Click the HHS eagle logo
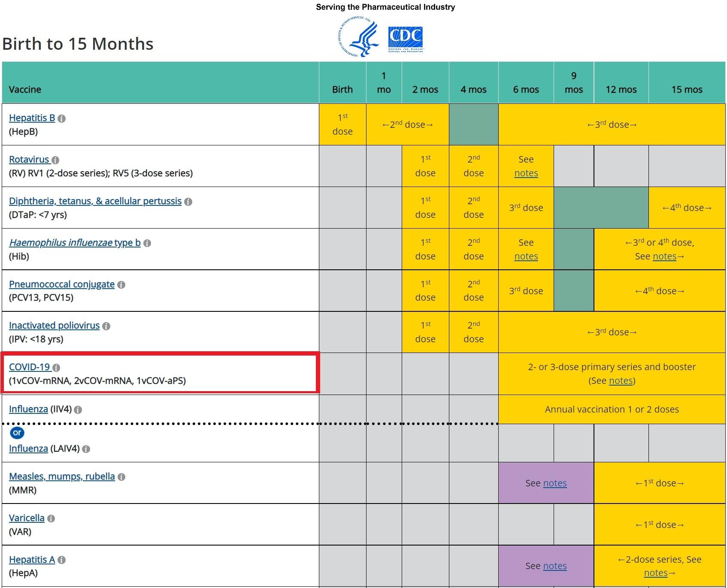This screenshot has height=588, width=727. (359, 37)
